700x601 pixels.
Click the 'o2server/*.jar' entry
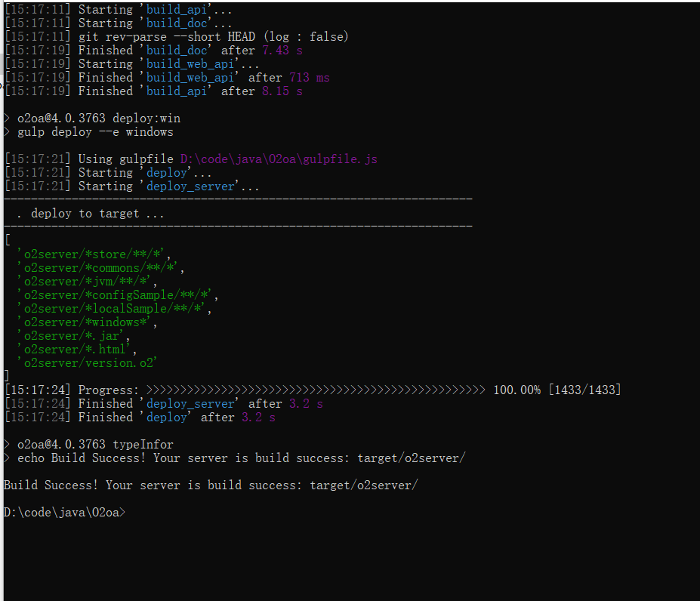click(x=73, y=336)
